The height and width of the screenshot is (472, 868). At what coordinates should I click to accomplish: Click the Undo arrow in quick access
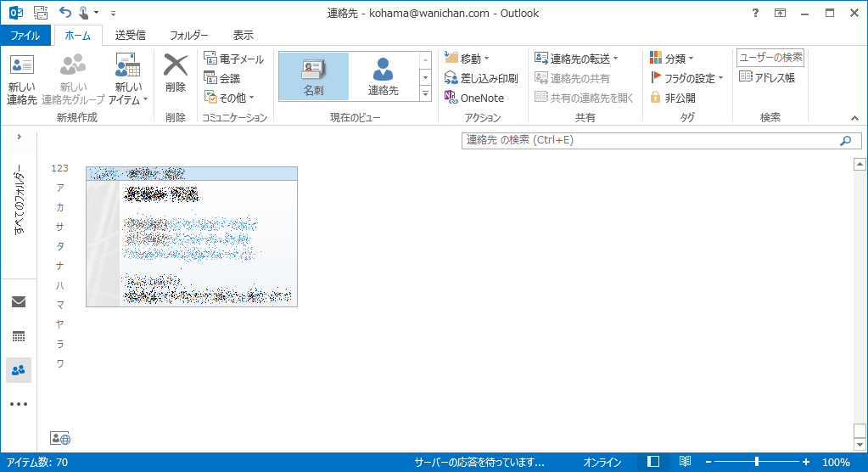coord(65,12)
